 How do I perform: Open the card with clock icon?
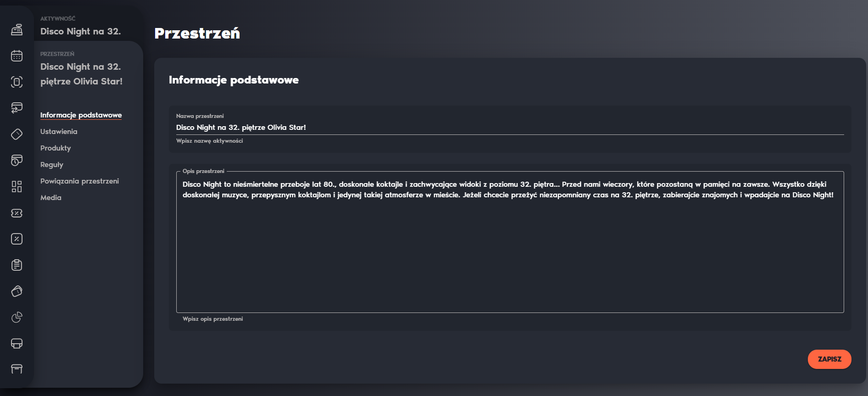(17, 161)
